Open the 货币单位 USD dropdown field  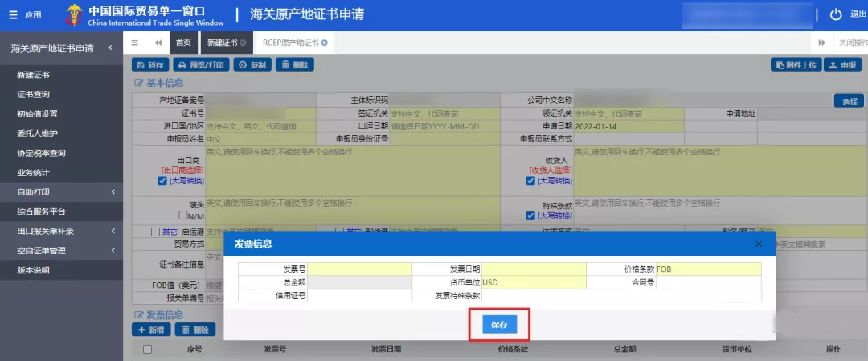click(534, 282)
